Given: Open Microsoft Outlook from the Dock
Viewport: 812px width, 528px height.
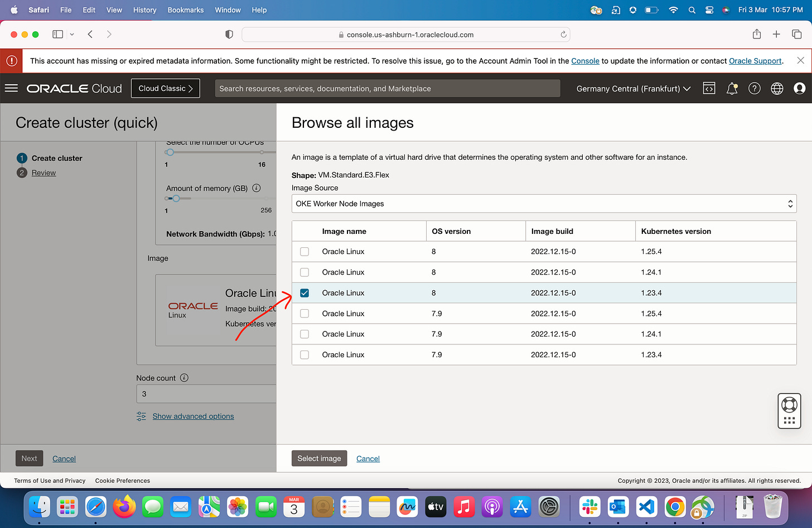Looking at the screenshot, I should pyautogui.click(x=618, y=507).
